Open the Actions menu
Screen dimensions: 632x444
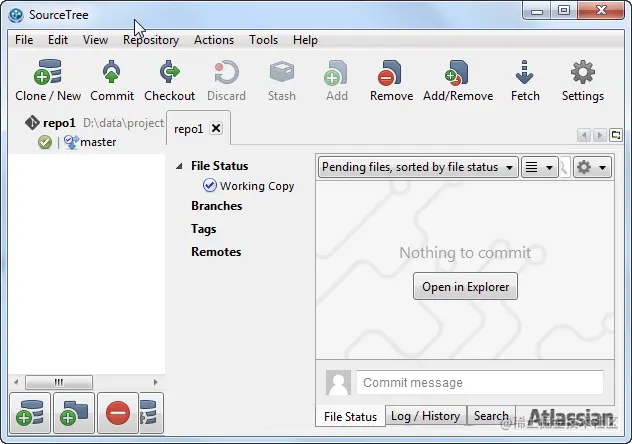pos(214,40)
